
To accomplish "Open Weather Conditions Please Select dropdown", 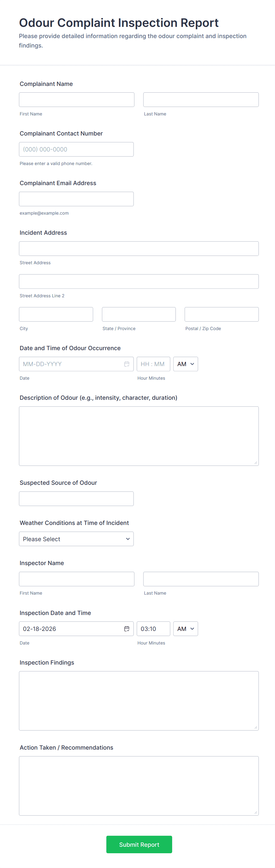I will tap(76, 539).
